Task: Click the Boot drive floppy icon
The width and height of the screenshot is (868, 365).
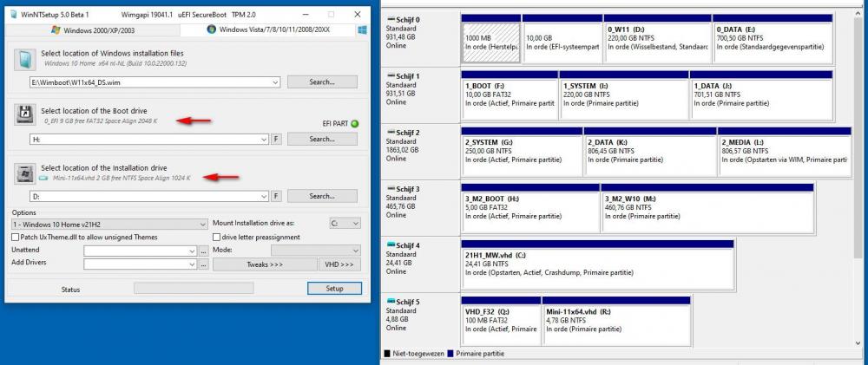Action: [x=24, y=115]
